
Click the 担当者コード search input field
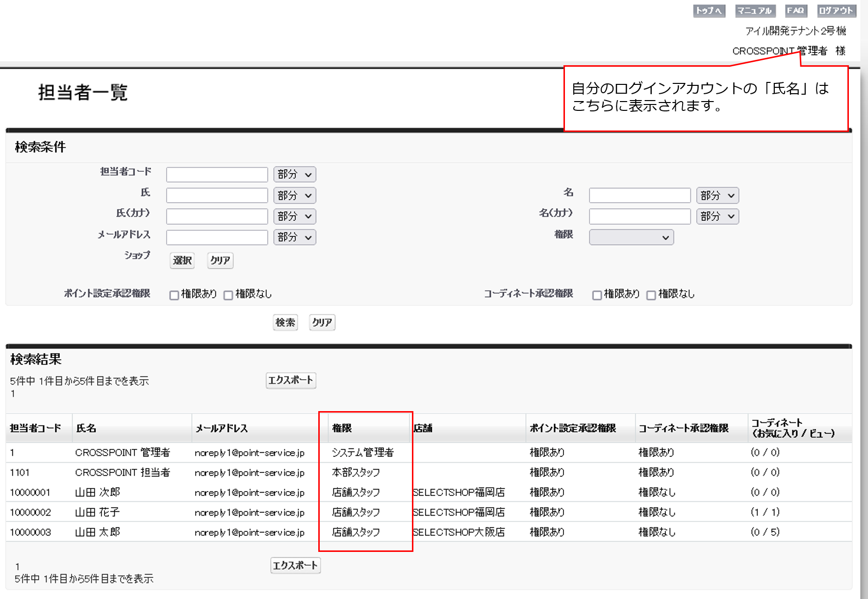tap(217, 175)
